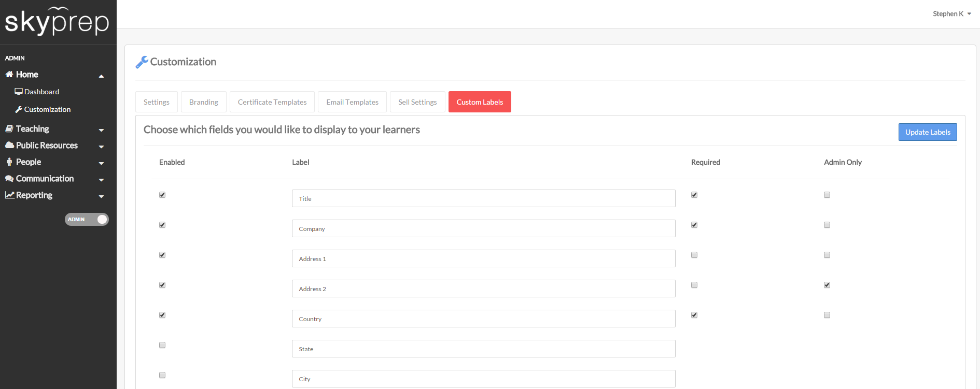Click the Teaching book icon
Image resolution: width=980 pixels, height=389 pixels.
point(9,129)
